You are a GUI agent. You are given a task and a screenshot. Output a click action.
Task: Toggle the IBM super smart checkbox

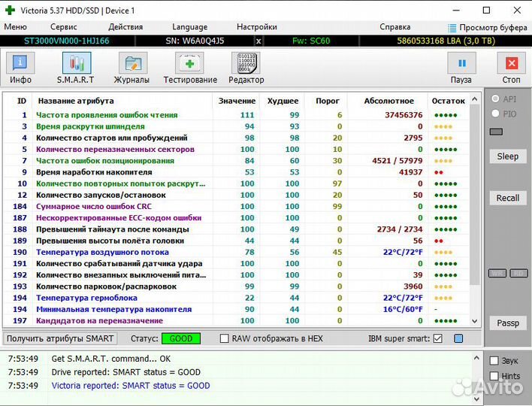pos(437,338)
